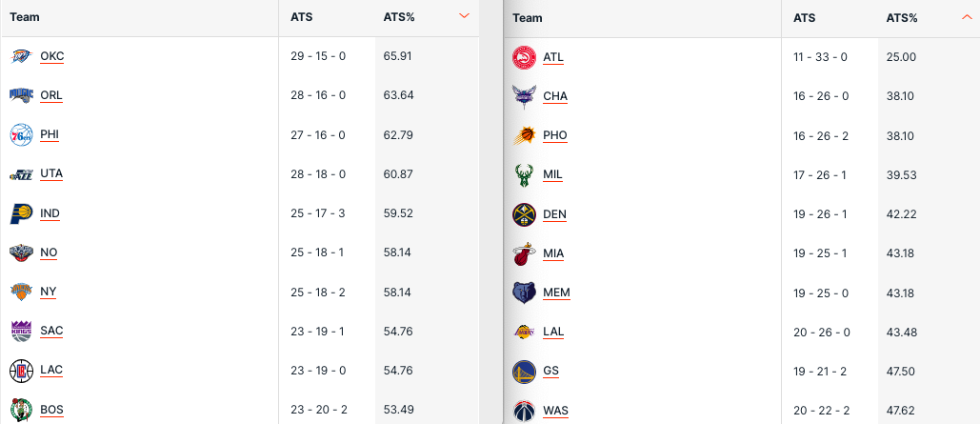Click the Orlando Magic team logo
This screenshot has height=424, width=980.
click(x=21, y=95)
